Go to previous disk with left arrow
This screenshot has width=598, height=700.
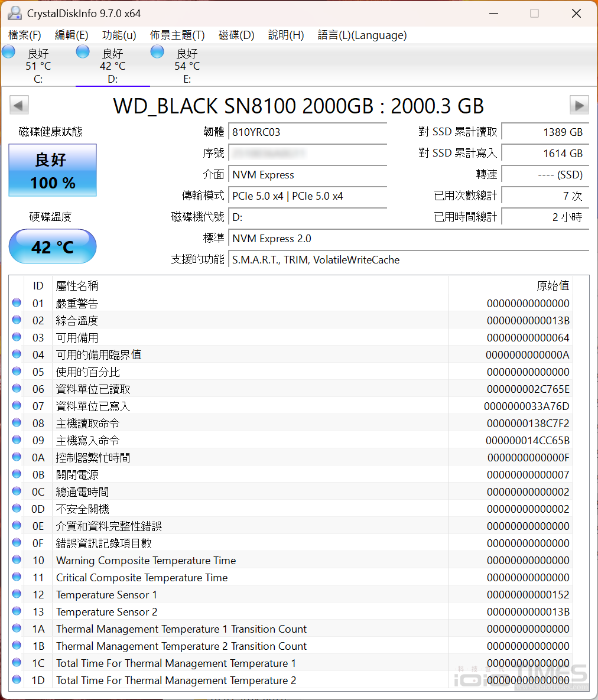(19, 105)
